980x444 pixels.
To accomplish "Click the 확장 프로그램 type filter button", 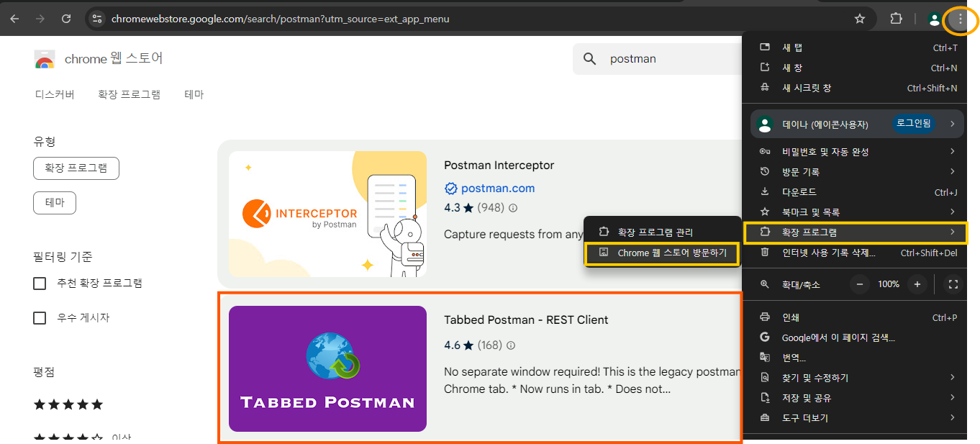I will click(76, 168).
